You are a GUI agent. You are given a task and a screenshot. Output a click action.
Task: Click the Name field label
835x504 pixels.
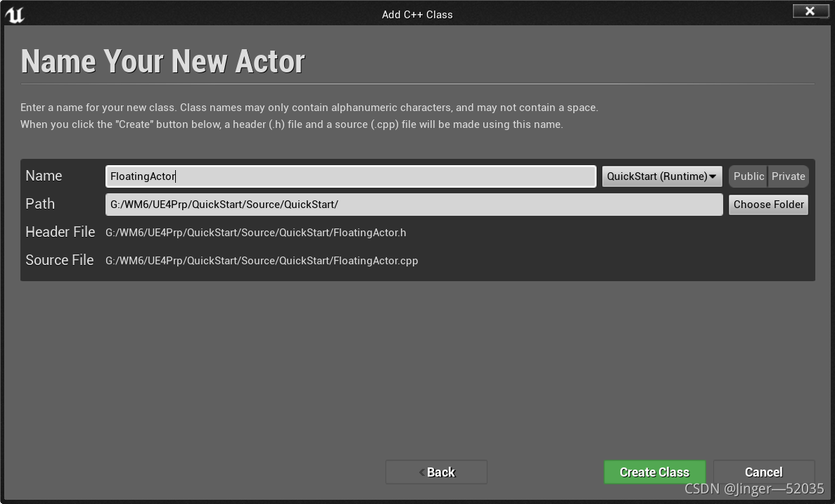click(44, 176)
